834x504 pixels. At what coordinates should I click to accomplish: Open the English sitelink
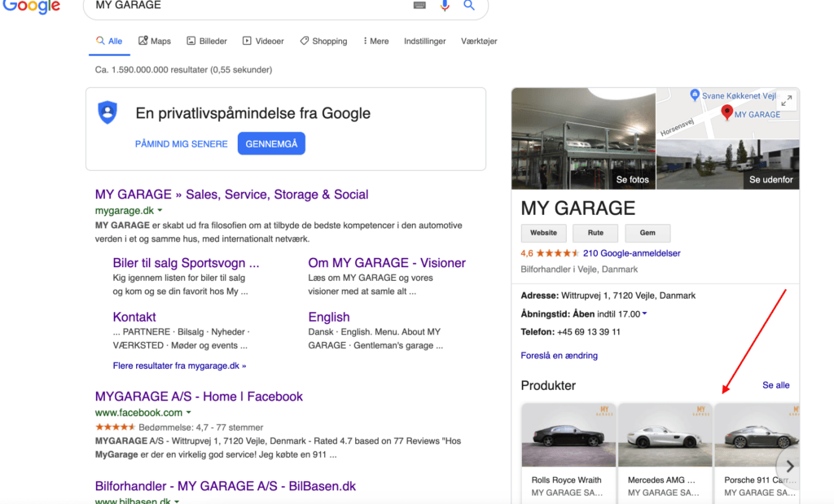(x=329, y=317)
